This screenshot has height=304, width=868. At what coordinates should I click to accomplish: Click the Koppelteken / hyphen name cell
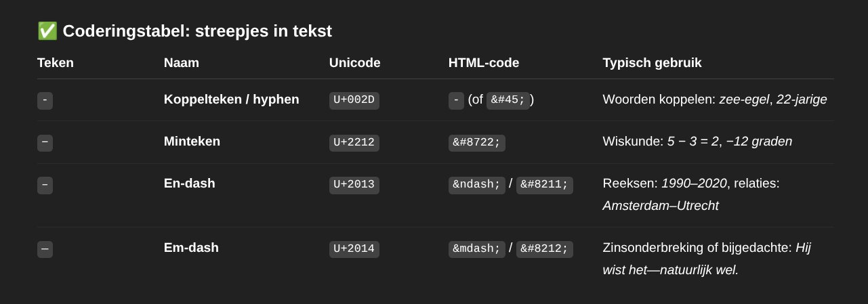tap(232, 100)
